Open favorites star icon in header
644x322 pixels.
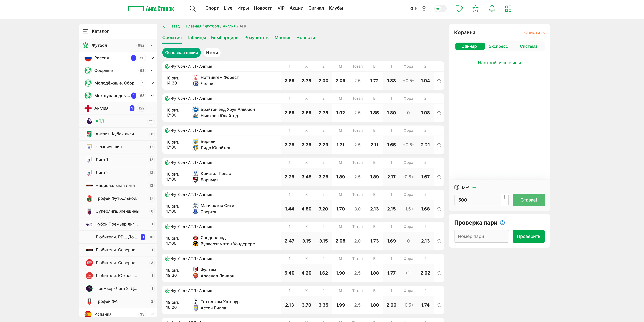point(475,9)
